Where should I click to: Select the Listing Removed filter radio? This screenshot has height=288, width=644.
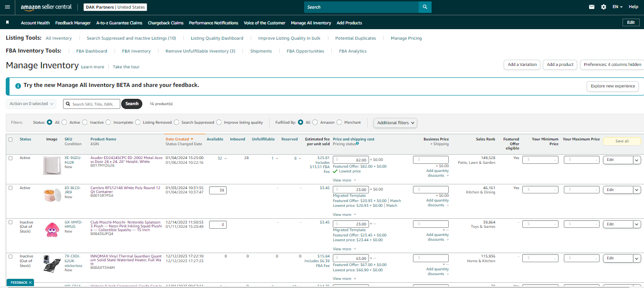click(138, 122)
